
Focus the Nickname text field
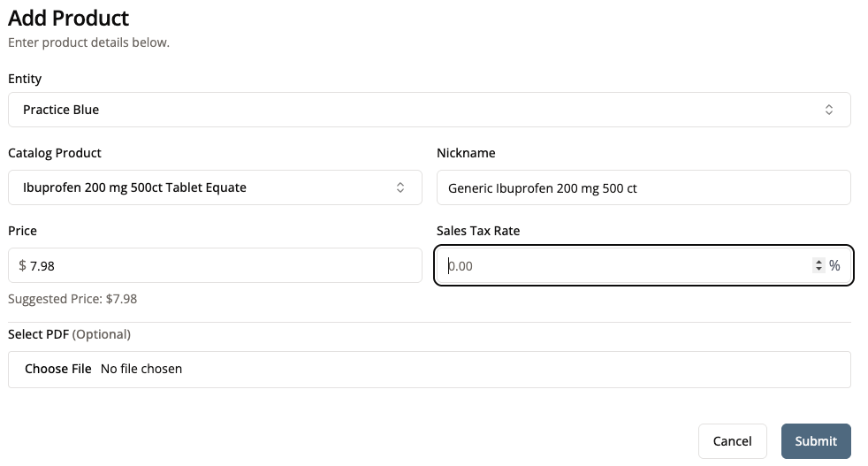[x=643, y=187]
